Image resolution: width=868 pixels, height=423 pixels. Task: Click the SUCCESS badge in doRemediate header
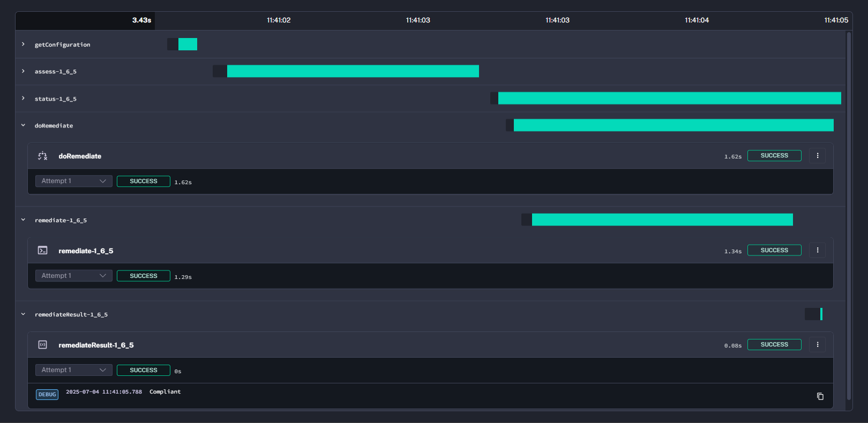click(x=774, y=156)
